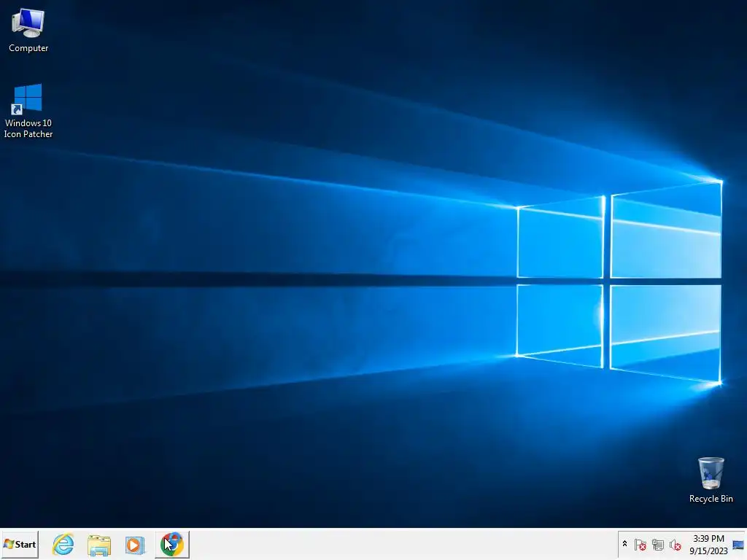Show hidden tray icons arrow
The height and width of the screenshot is (560, 747).
(624, 544)
